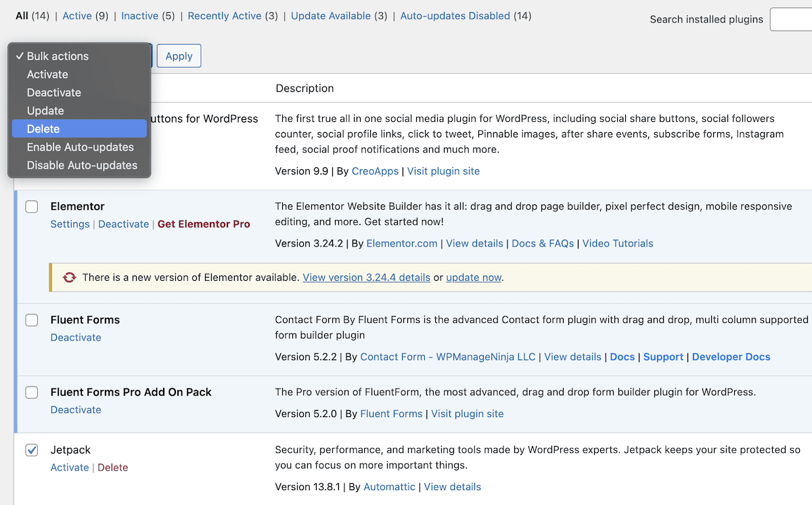Deactivate Fluent Forms Pro Add On Pack
The height and width of the screenshot is (505, 812).
point(76,410)
